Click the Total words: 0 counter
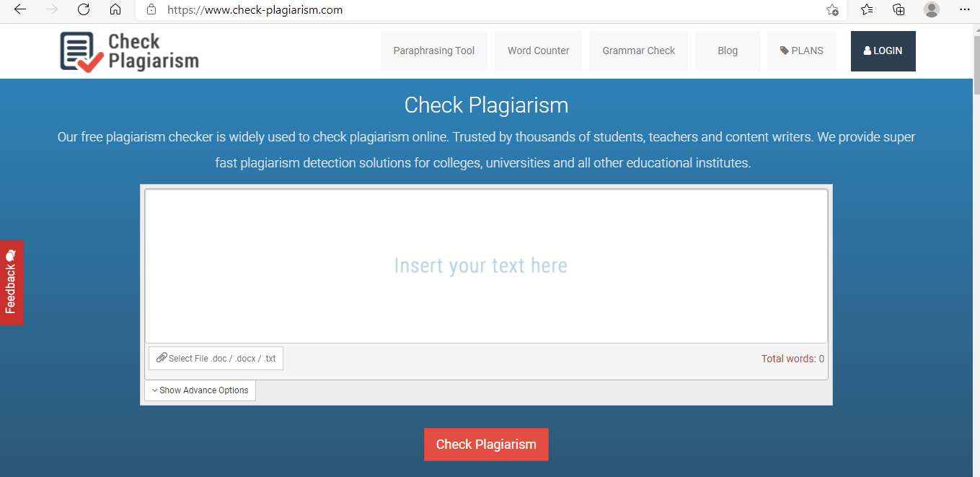Viewport: 980px width, 477px height. [x=793, y=359]
